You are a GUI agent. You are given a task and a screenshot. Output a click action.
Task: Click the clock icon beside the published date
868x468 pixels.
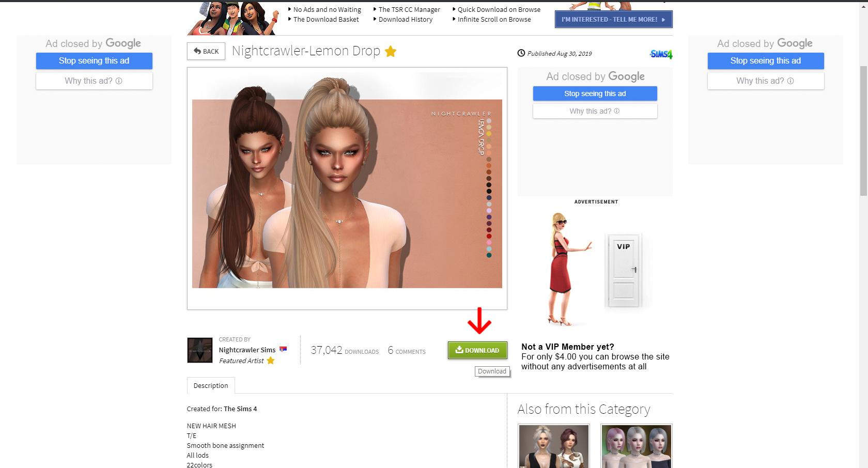point(521,53)
